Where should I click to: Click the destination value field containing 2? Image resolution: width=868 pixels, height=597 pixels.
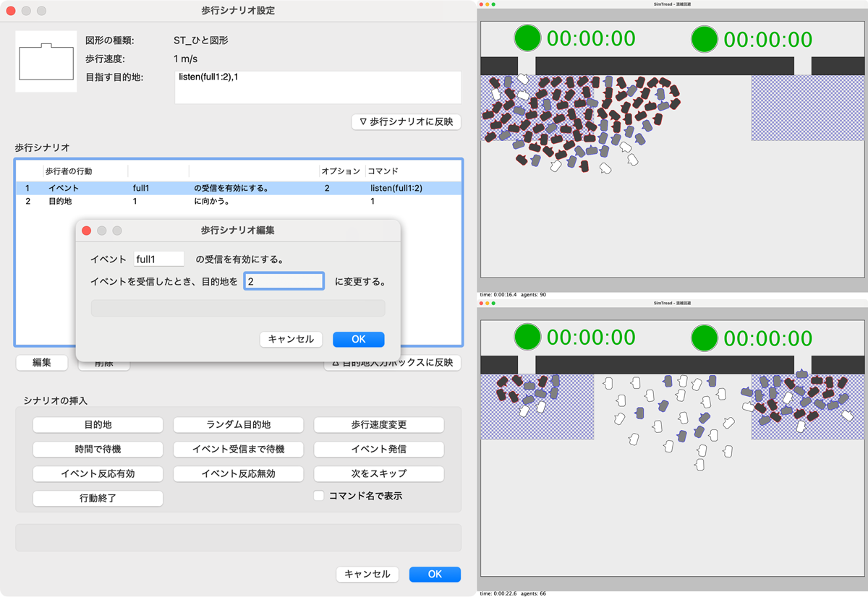pos(284,281)
